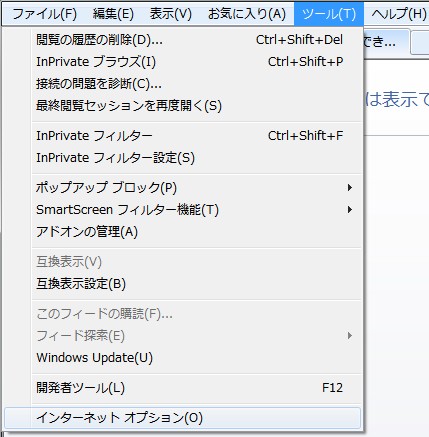The width and height of the screenshot is (429, 437).
Task: Open the 表示(V) menu
Action: point(170,14)
